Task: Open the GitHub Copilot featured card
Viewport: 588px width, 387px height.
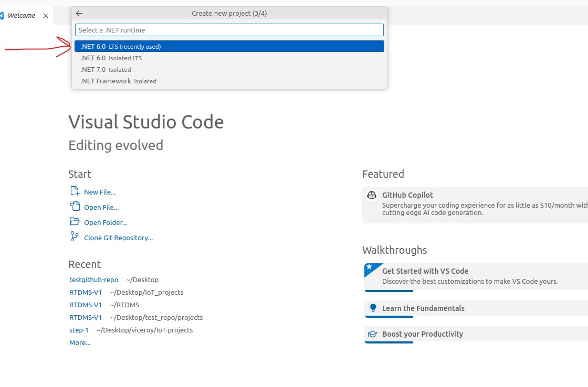Action: tap(475, 206)
